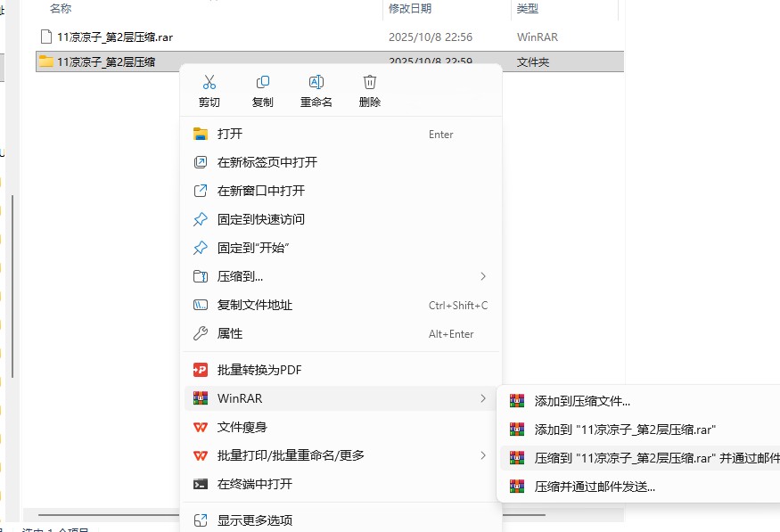Expand the WinRAR submenu chevron
This screenshot has width=780, height=532.
pyautogui.click(x=483, y=398)
